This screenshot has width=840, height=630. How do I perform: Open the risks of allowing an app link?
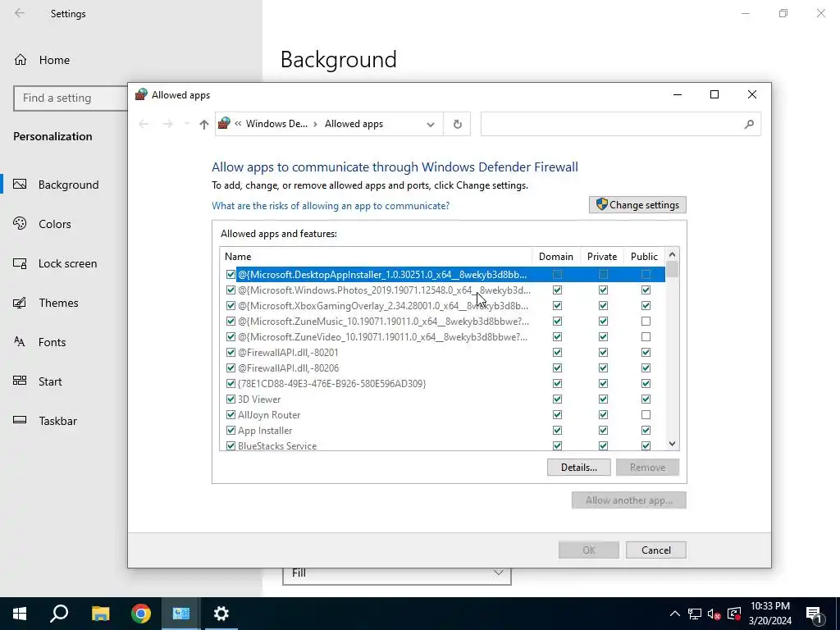tap(331, 206)
